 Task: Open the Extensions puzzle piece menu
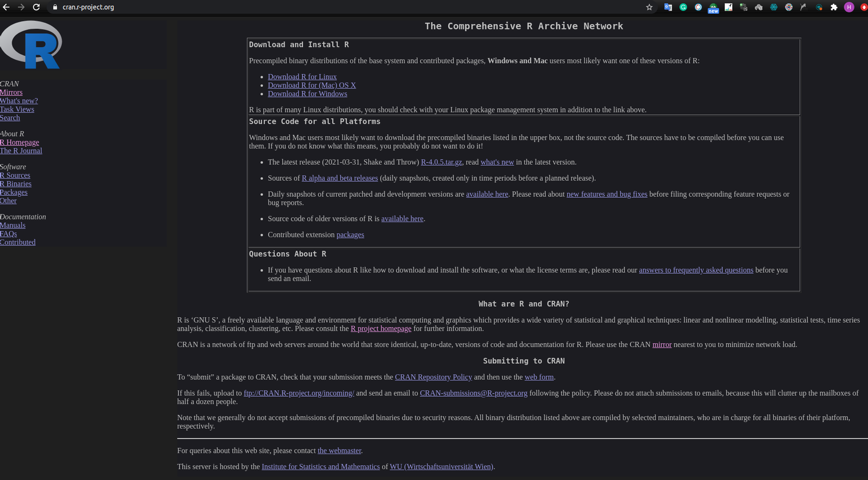coord(834,7)
